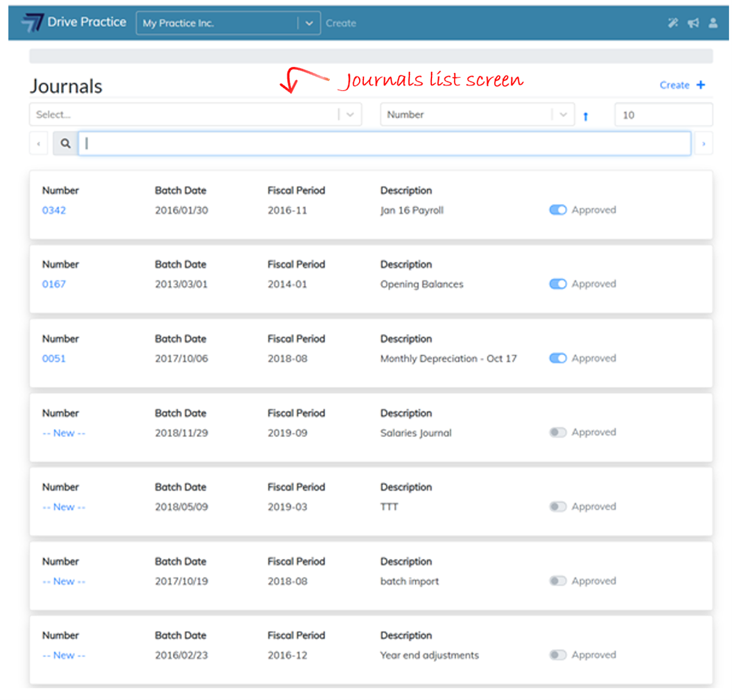Open journal number 0051

click(54, 359)
